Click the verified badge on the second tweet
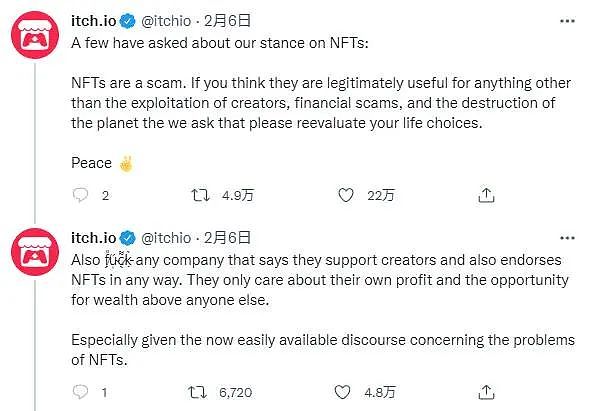The height and width of the screenshot is (411, 590). (128, 238)
